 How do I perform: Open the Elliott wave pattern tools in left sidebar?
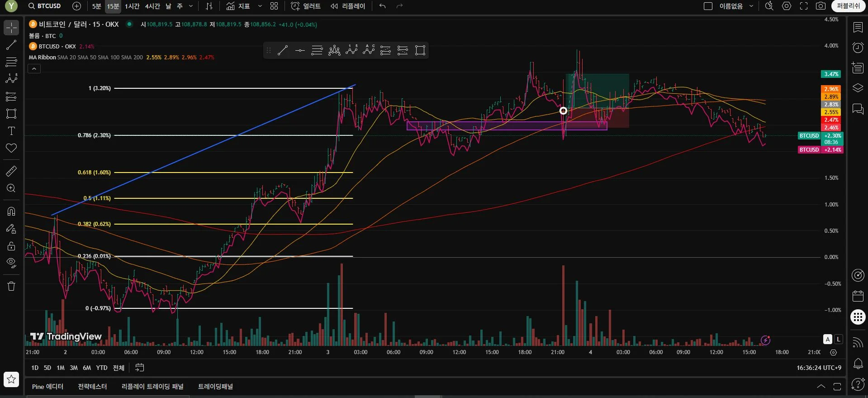coord(11,79)
